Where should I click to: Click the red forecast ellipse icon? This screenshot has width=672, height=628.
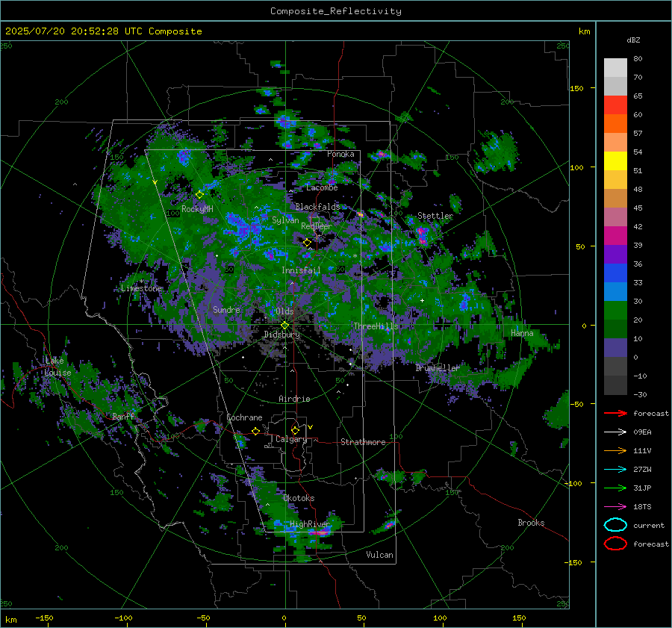pos(615,544)
